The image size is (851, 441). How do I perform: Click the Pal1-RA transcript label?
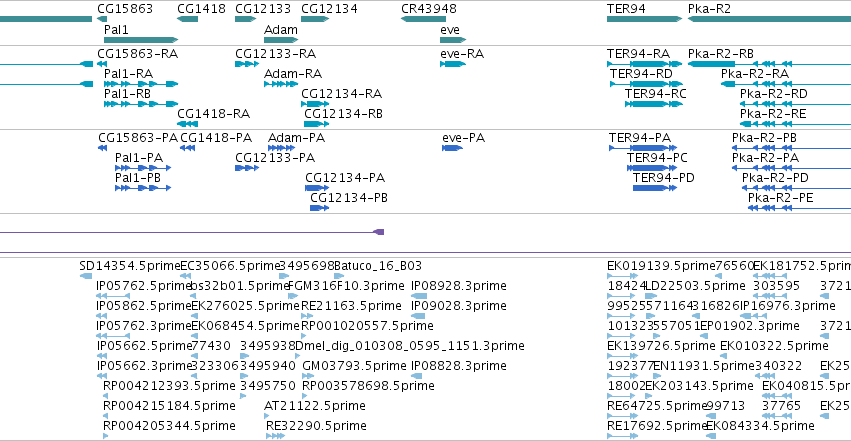pyautogui.click(x=128, y=74)
